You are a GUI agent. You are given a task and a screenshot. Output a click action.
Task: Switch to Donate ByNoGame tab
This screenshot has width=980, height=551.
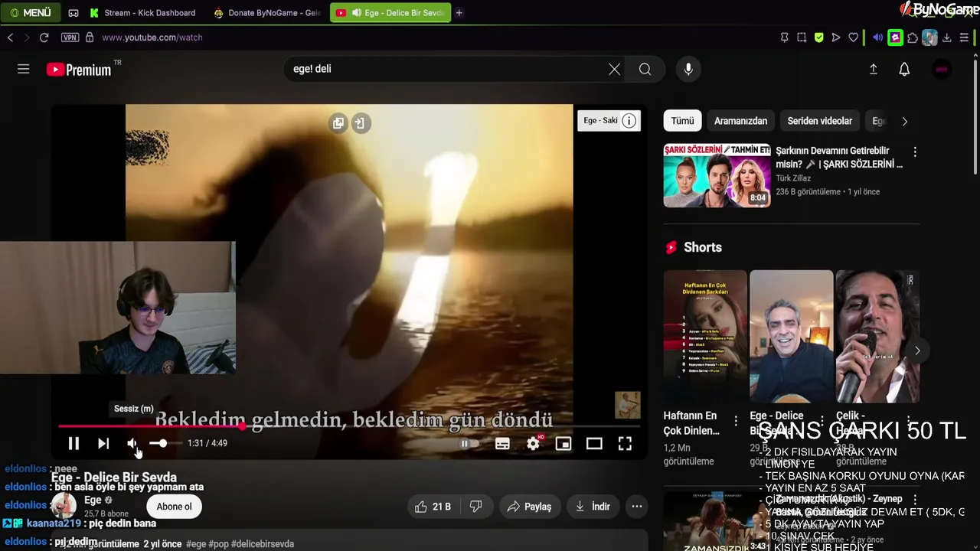267,12
